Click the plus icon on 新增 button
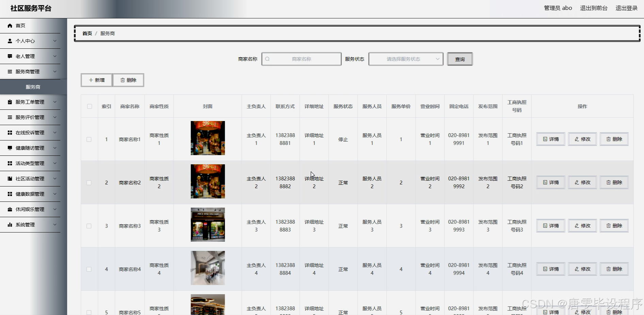 (91, 80)
